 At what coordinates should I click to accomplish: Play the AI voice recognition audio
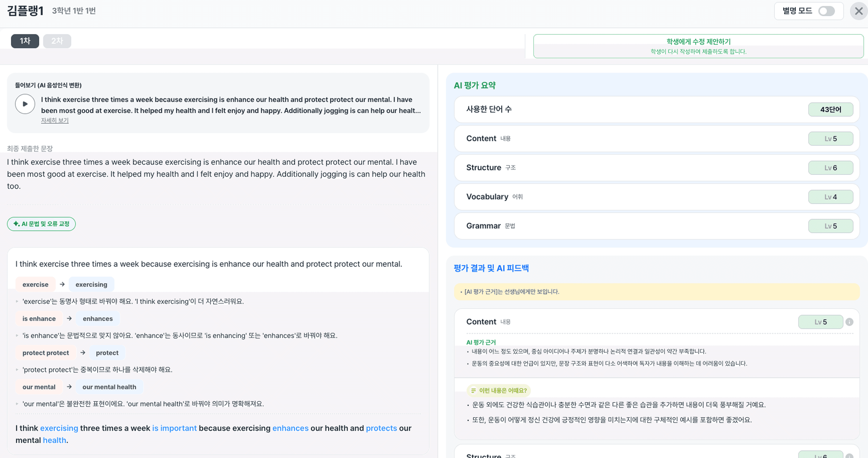[25, 104]
